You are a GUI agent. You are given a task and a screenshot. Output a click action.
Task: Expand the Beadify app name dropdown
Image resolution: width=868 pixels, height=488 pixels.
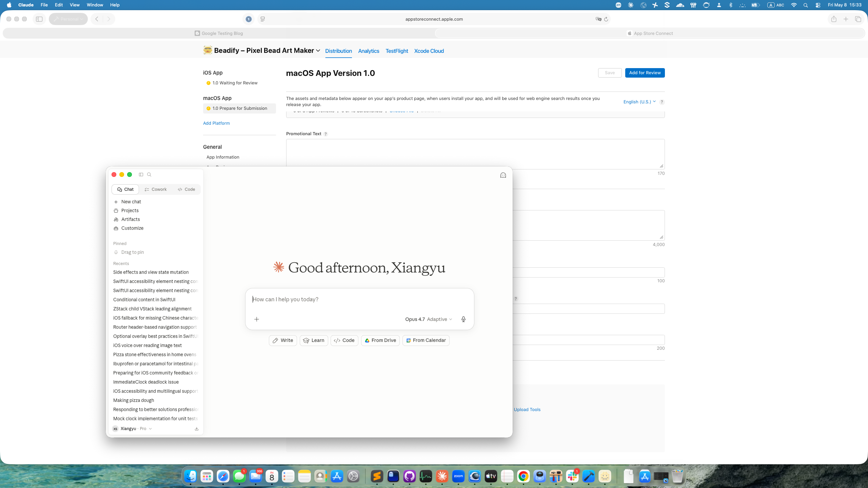click(318, 50)
